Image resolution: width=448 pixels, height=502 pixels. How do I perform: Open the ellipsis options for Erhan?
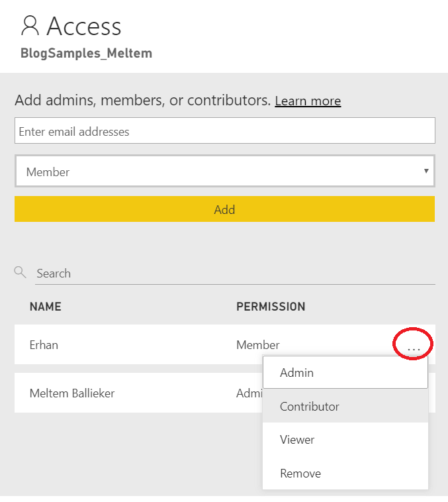[414, 346]
